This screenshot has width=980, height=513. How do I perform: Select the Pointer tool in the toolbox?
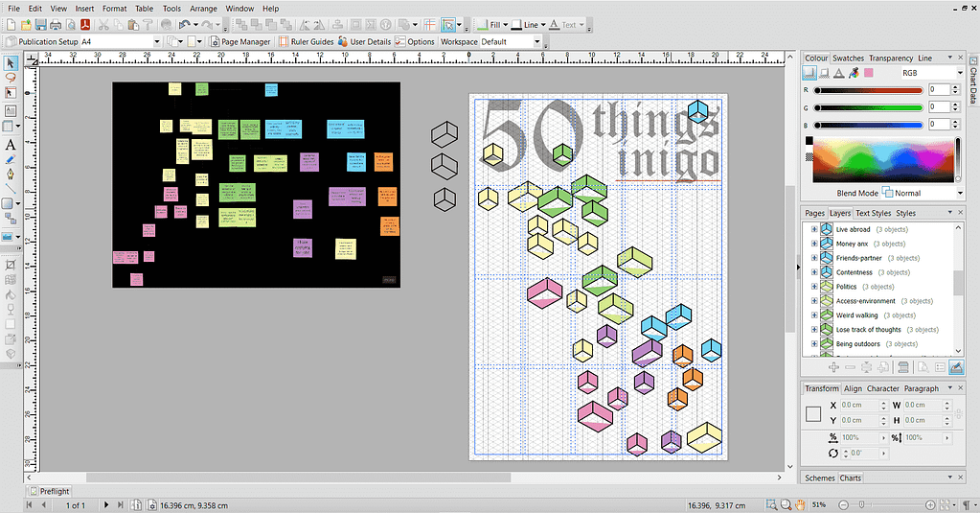point(11,62)
